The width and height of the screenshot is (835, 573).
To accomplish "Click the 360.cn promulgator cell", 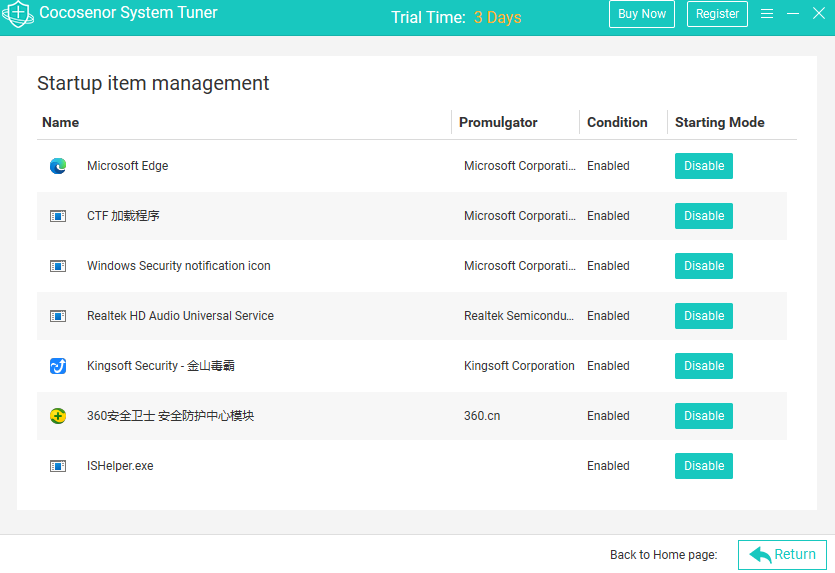I will [x=482, y=416].
